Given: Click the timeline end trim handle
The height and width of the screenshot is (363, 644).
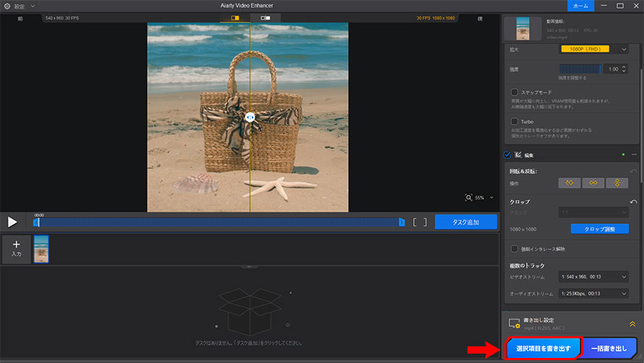Looking at the screenshot, I should [x=402, y=222].
